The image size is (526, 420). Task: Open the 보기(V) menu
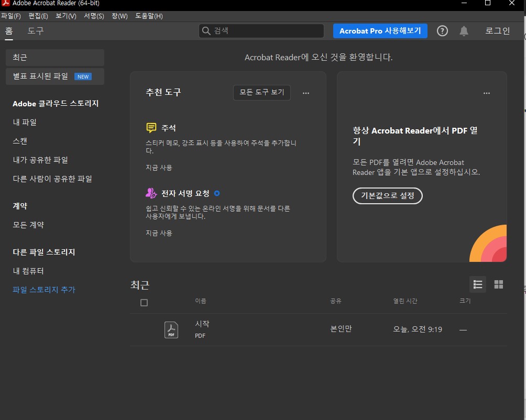tap(66, 16)
